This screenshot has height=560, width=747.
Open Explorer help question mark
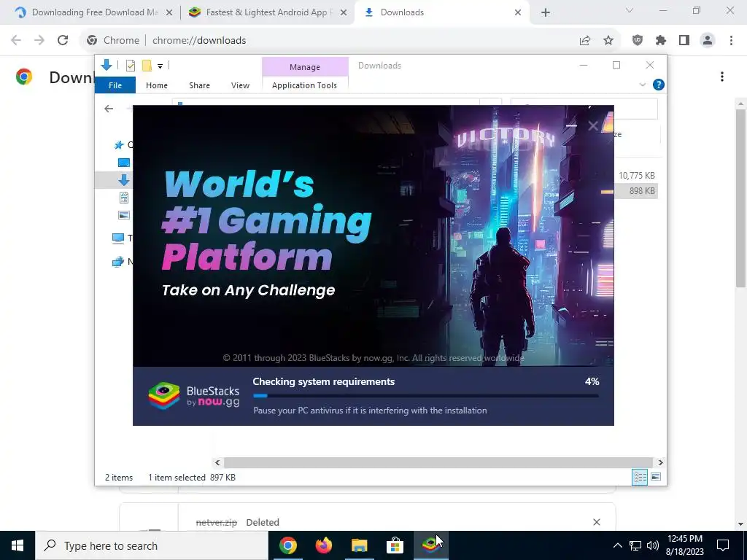pyautogui.click(x=659, y=85)
